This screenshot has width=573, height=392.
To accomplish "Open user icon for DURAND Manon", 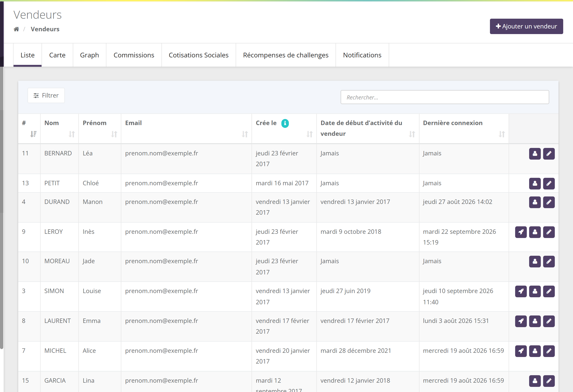I will (535, 202).
